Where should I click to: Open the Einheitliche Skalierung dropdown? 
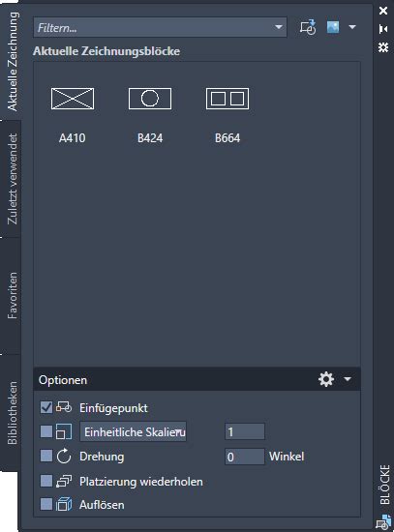click(x=134, y=431)
